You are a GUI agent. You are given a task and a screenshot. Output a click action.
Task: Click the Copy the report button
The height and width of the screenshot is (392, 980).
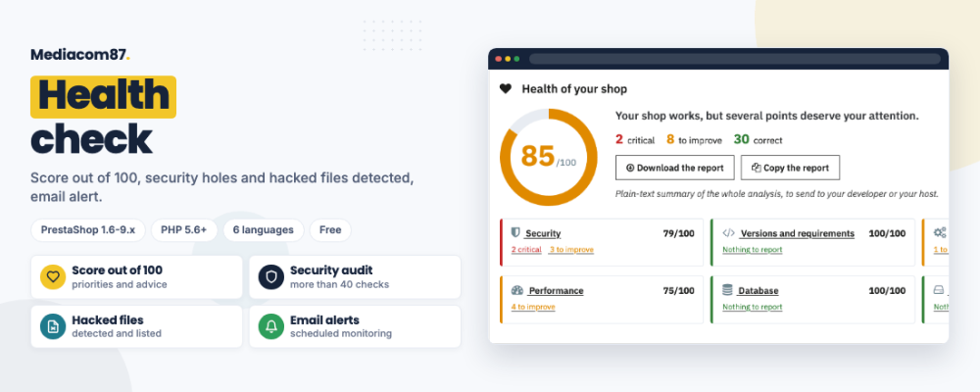790,168
